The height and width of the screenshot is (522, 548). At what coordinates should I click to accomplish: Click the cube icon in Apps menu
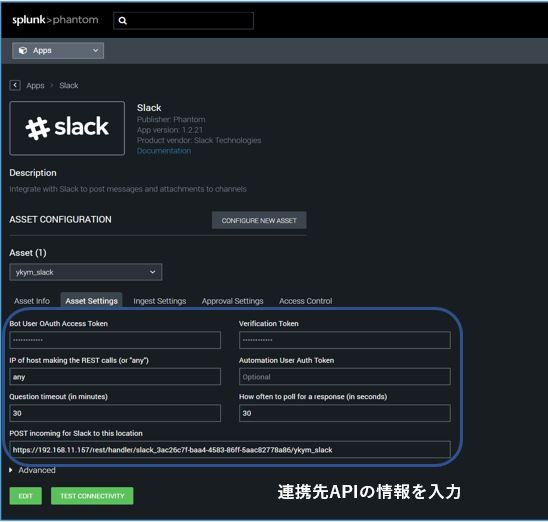pyautogui.click(x=23, y=51)
